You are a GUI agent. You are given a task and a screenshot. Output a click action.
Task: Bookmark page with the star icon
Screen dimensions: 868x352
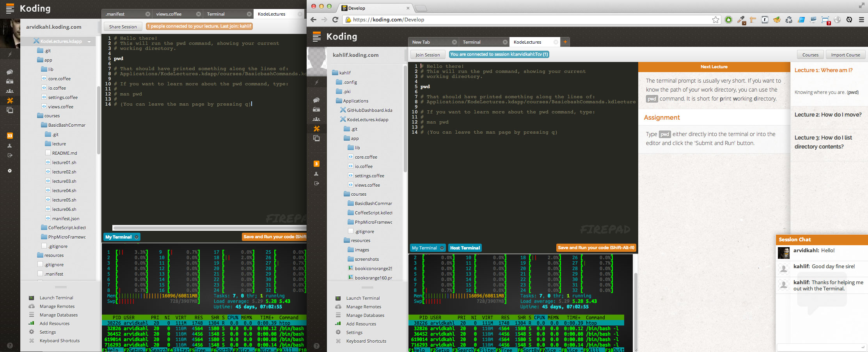tap(715, 20)
